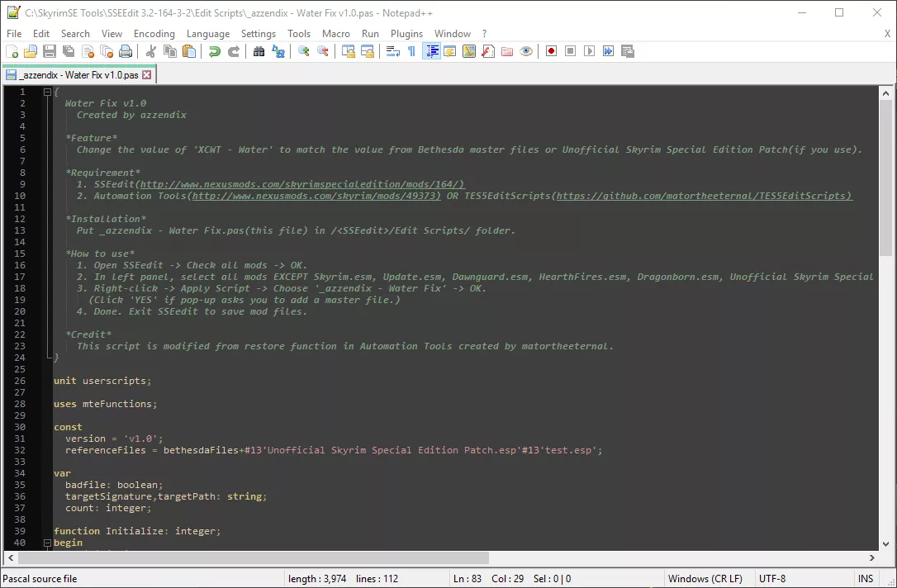897x588 pixels.
Task: Open the Encoding menu
Action: pyautogui.click(x=154, y=34)
